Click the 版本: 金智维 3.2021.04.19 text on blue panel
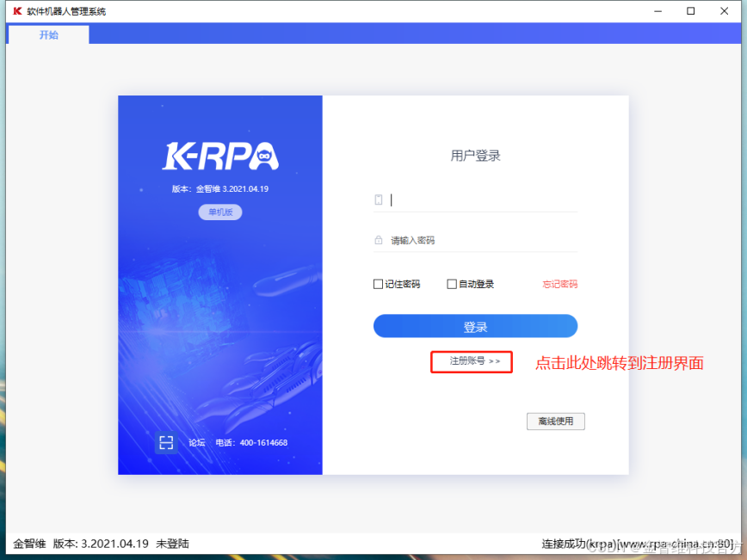This screenshot has width=747, height=560. click(220, 189)
